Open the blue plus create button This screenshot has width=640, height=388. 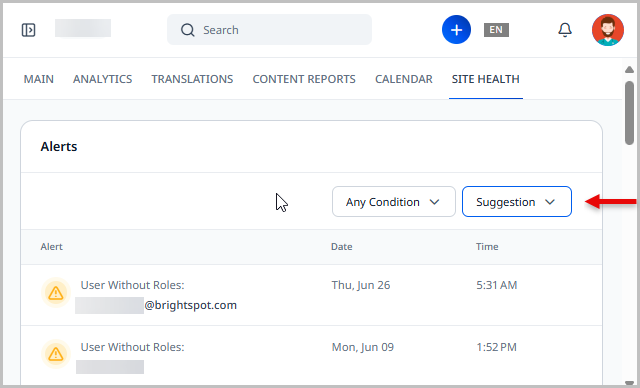[x=456, y=30]
